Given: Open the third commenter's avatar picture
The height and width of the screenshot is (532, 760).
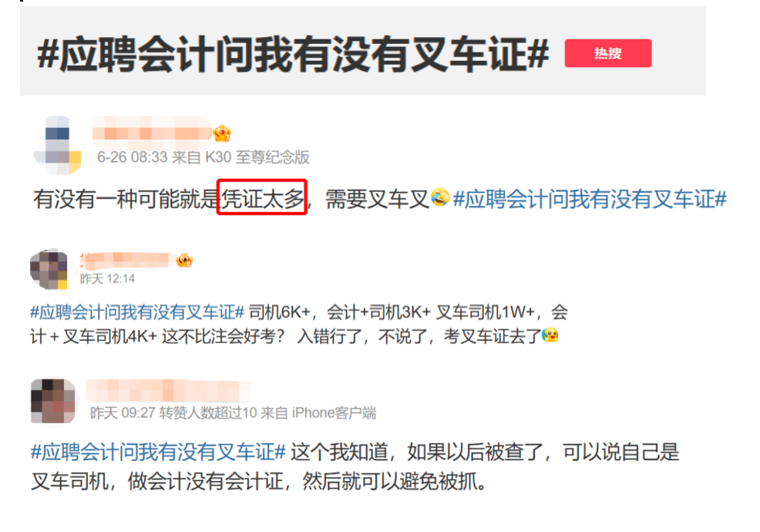Looking at the screenshot, I should (x=53, y=401).
